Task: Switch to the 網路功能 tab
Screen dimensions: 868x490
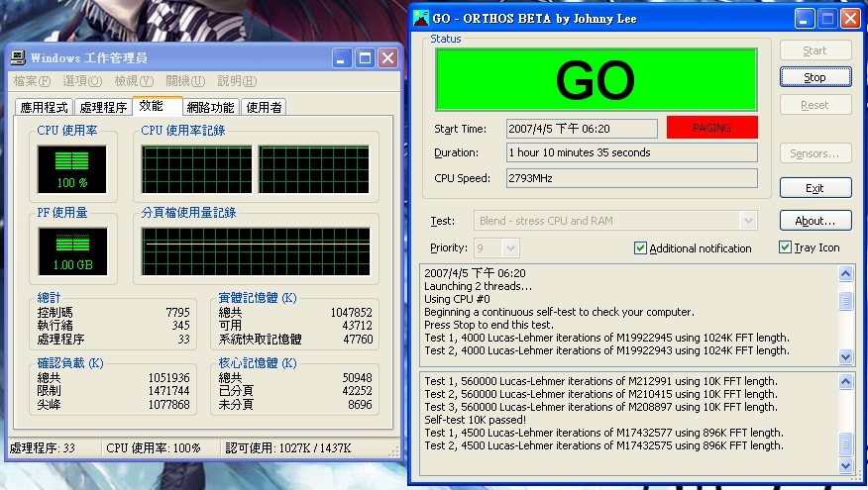Action: click(210, 107)
